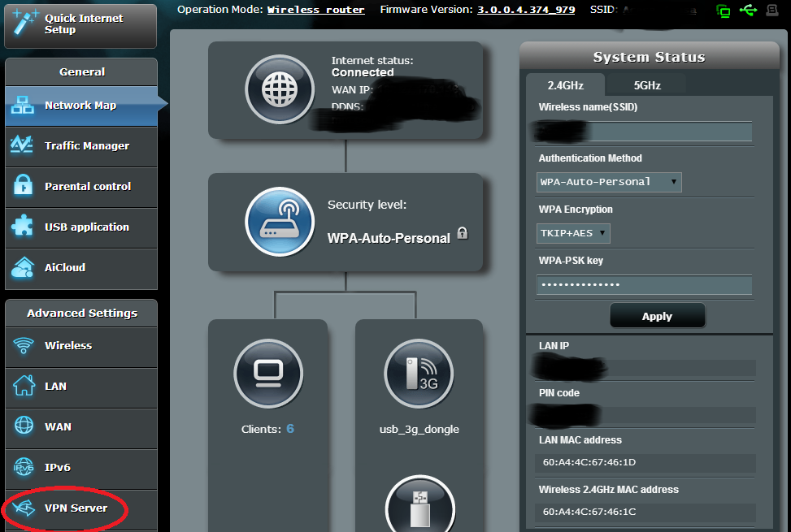
Task: Expand the Authentication Method dropdown
Action: click(x=609, y=182)
